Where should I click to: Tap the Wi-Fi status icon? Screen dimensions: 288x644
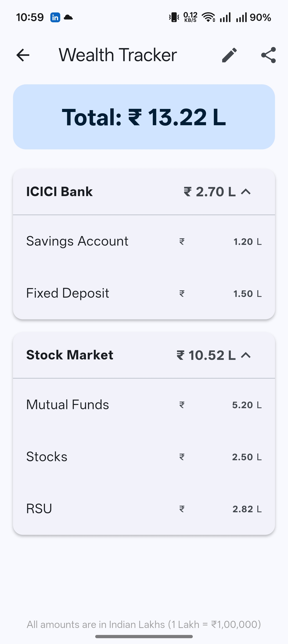point(208,17)
